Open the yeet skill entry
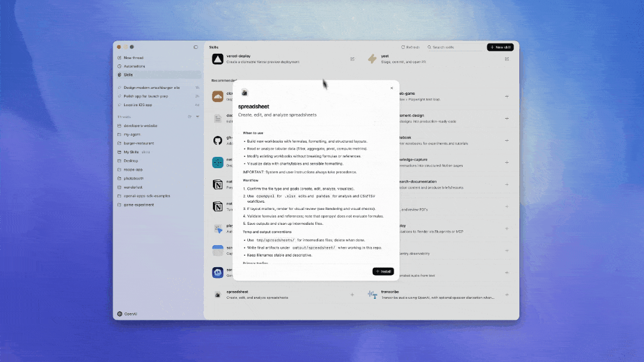This screenshot has height=362, width=644. tap(438, 59)
